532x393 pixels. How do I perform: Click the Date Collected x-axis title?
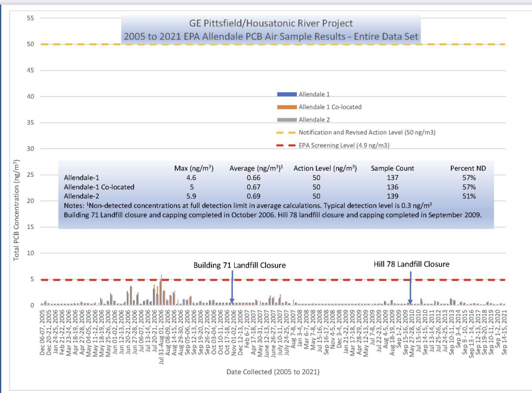tap(273, 372)
